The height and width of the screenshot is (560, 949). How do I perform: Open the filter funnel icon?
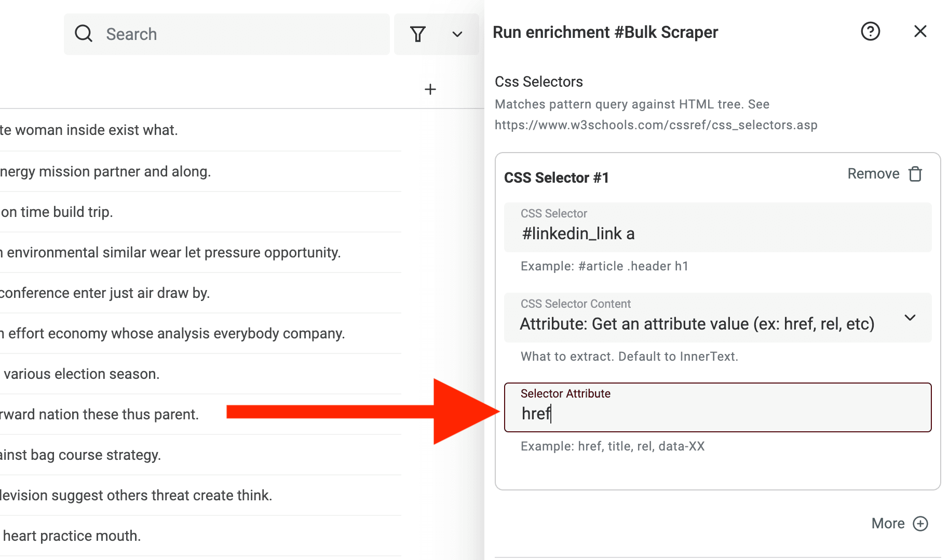click(418, 33)
